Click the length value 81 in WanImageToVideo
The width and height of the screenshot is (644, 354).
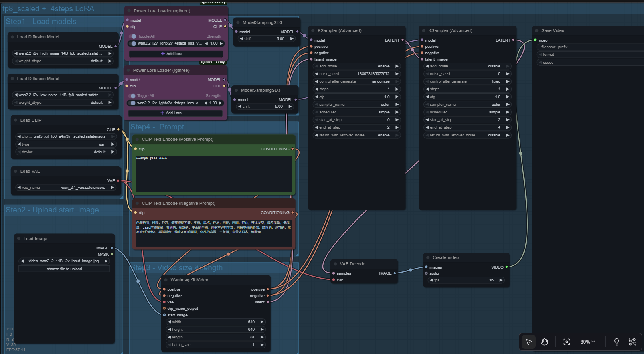tap(252, 337)
